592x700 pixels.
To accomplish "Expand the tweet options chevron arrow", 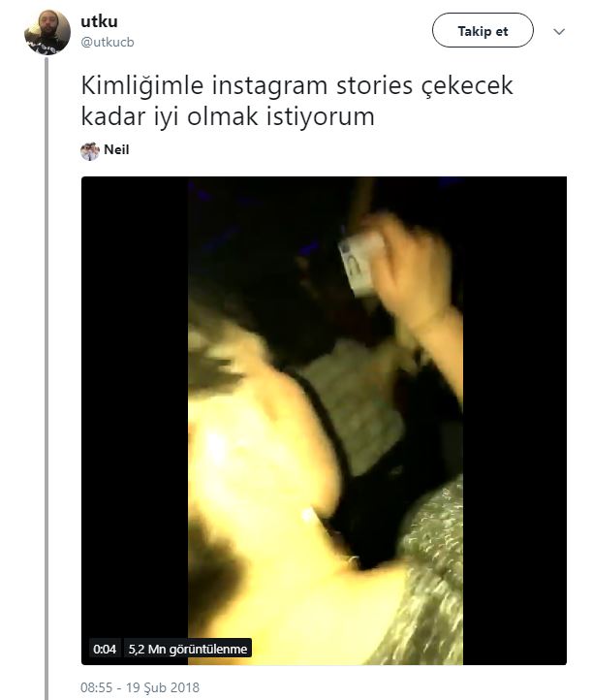I will coord(559,31).
